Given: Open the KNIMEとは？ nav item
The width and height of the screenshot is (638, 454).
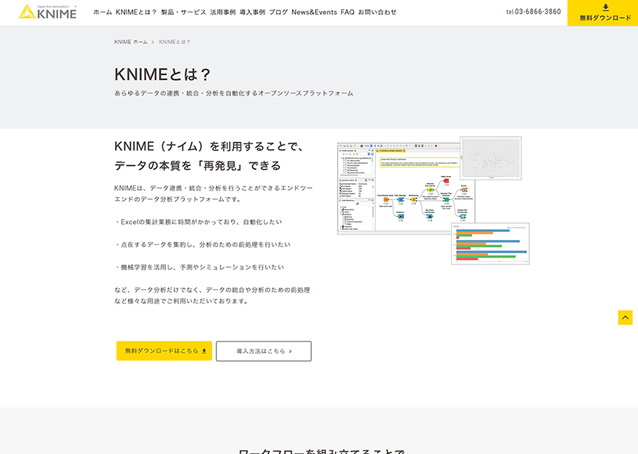Looking at the screenshot, I should 136,12.
